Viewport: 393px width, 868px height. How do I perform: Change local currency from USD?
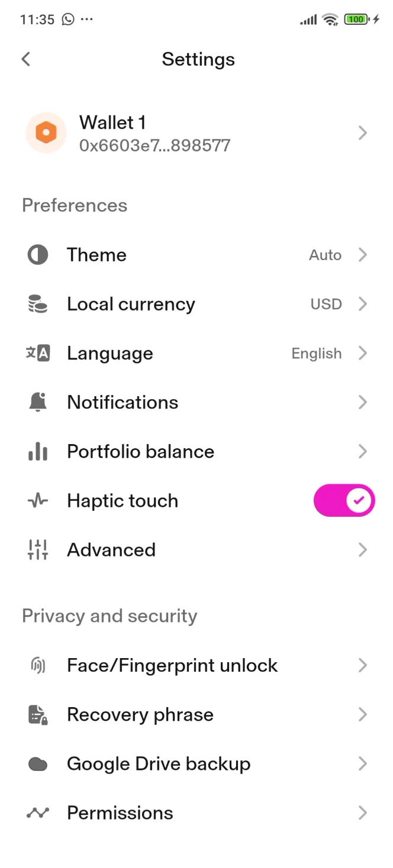click(x=327, y=304)
